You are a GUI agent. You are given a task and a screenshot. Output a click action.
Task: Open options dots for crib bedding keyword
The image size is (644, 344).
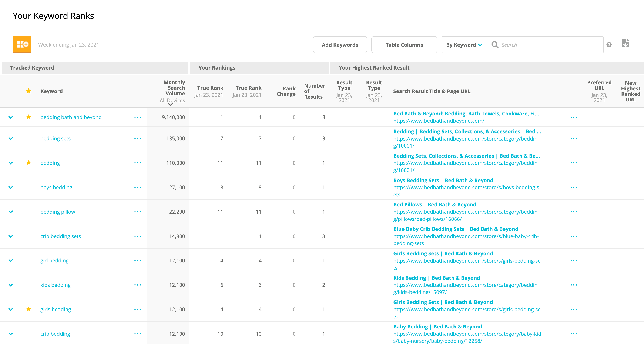tap(138, 334)
